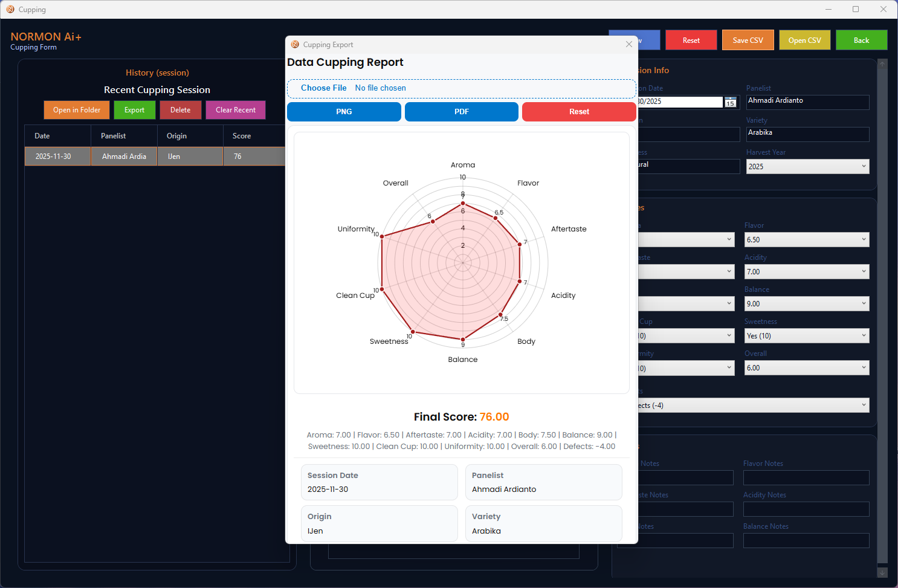898x588 pixels.
Task: Click Save CSV in top toolbar
Action: tap(748, 40)
